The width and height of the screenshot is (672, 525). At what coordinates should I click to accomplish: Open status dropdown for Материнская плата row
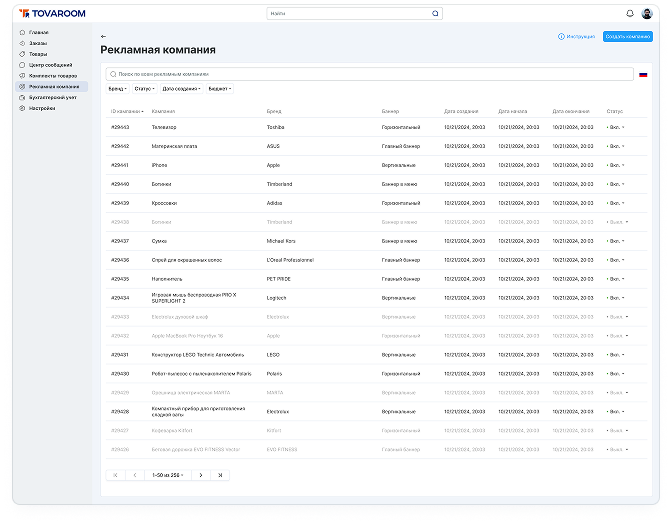pos(616,146)
